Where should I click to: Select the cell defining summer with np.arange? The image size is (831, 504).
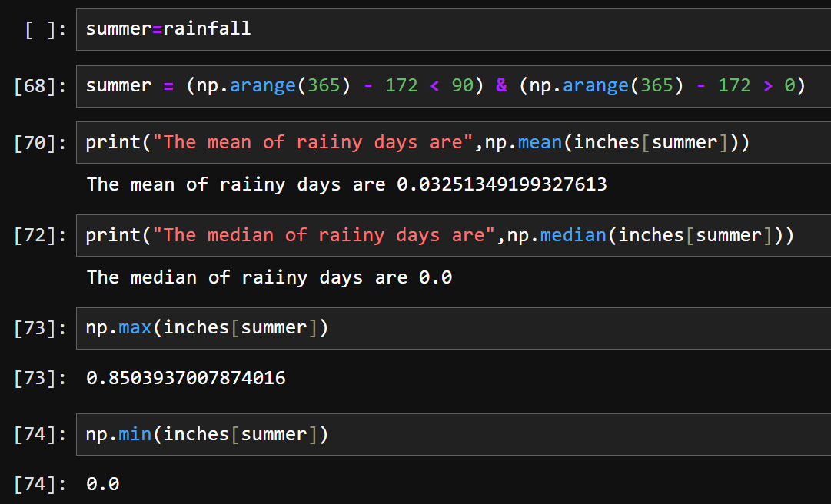454,86
